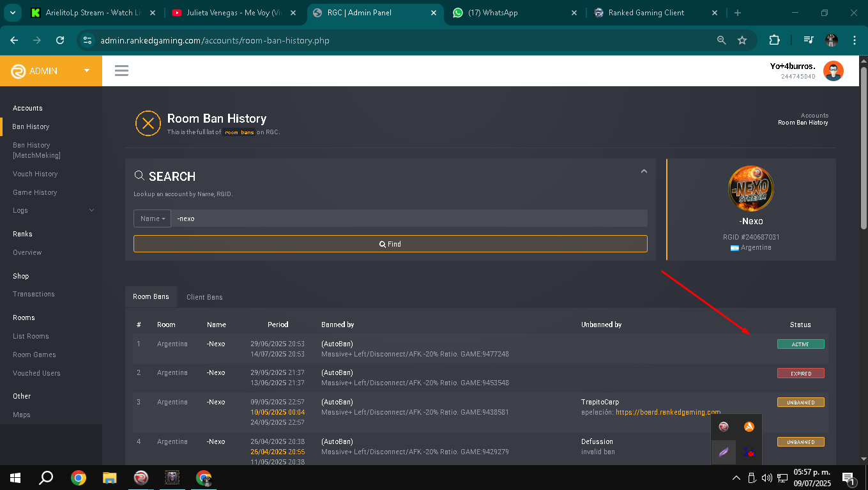Click the RGC icon in tray popup
Screen dimensions: 868x490
coord(724,427)
